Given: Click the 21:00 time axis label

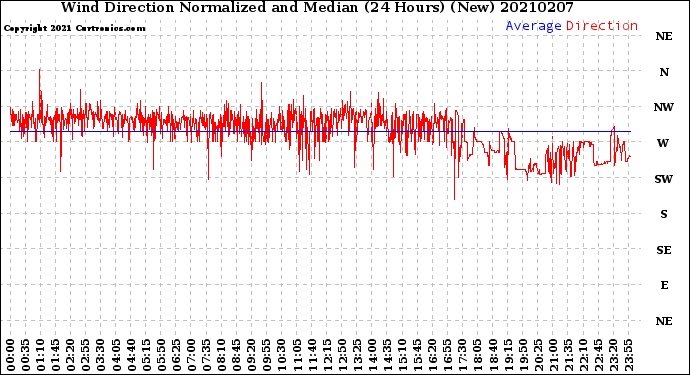Looking at the screenshot, I should point(553,355).
